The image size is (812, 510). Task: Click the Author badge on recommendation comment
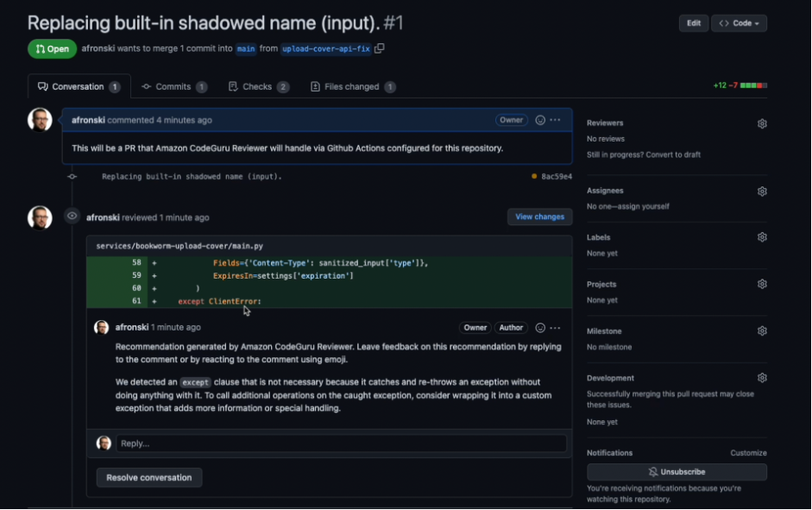coord(511,328)
